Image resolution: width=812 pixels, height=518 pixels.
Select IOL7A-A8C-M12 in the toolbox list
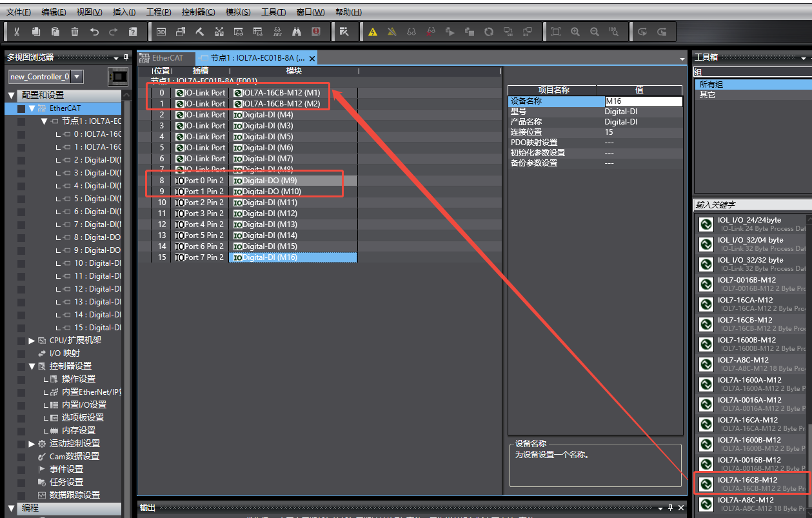(x=746, y=500)
